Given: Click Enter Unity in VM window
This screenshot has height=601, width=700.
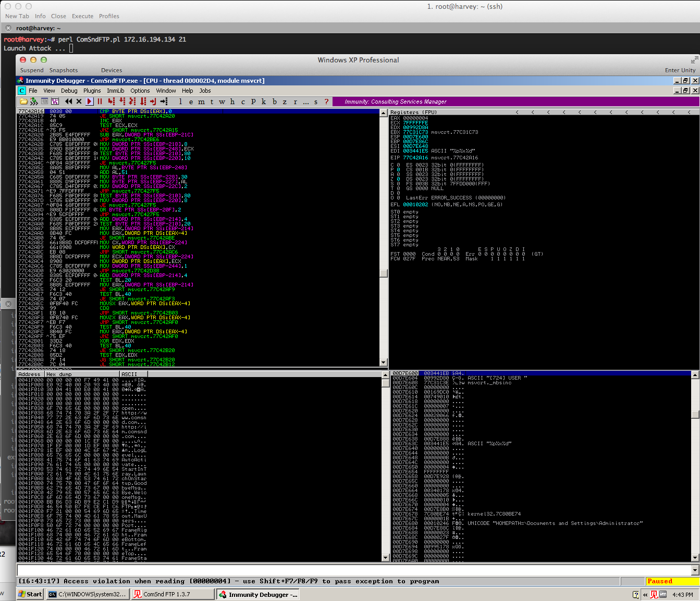Looking at the screenshot, I should coord(680,70).
